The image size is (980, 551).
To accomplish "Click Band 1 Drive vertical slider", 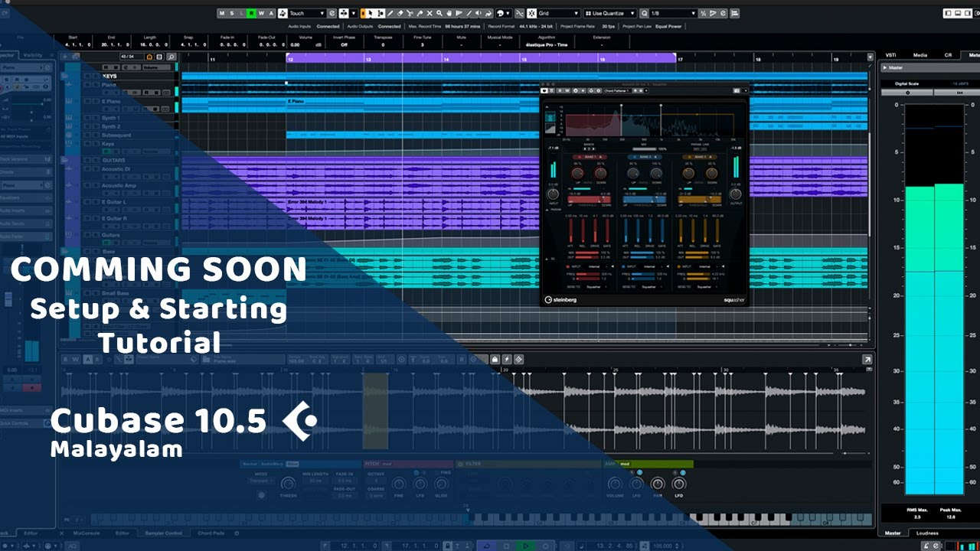I will tap(595, 230).
